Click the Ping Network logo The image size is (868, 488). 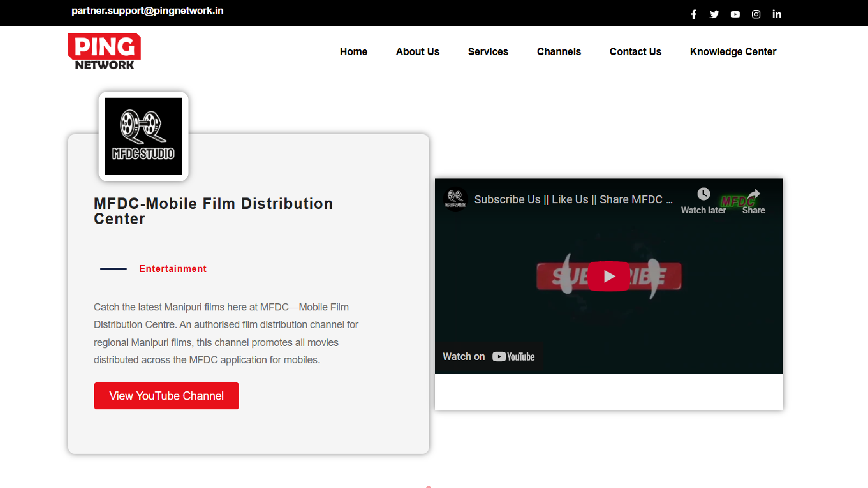pyautogui.click(x=104, y=52)
